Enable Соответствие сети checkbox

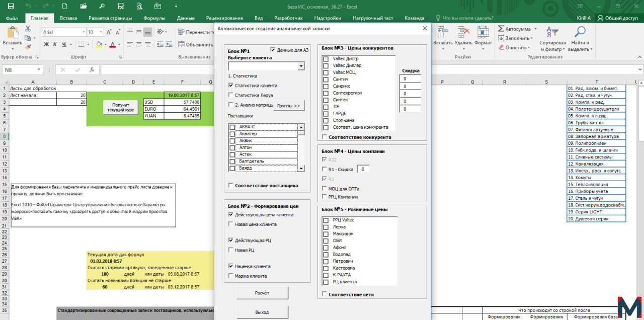[x=325, y=294]
